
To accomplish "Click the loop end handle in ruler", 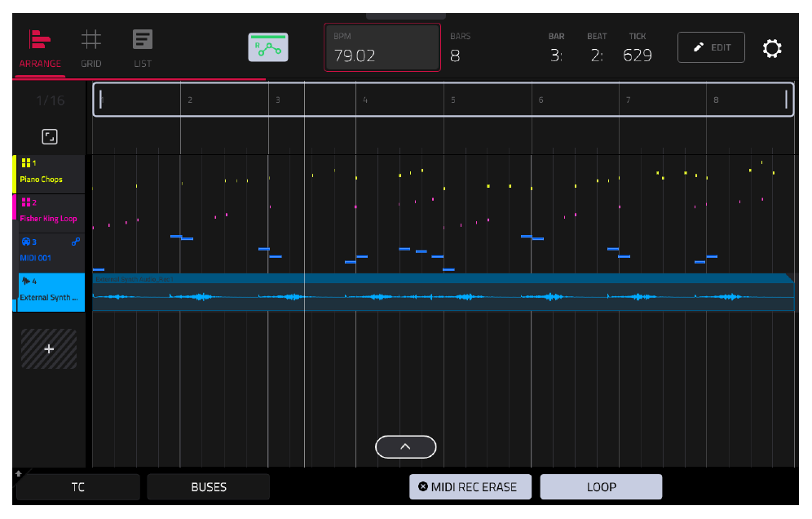I will (786, 100).
